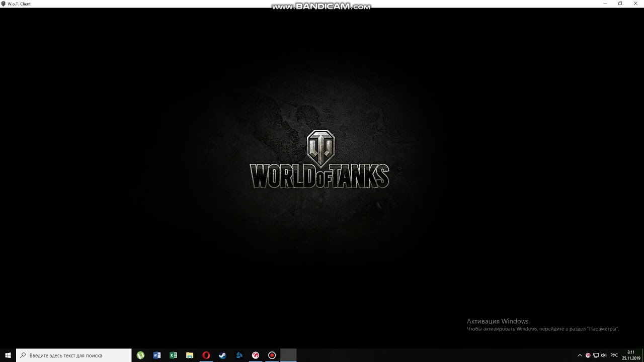
Task: Switch to Bandicam recorder in the taskbar
Action: tap(272, 355)
